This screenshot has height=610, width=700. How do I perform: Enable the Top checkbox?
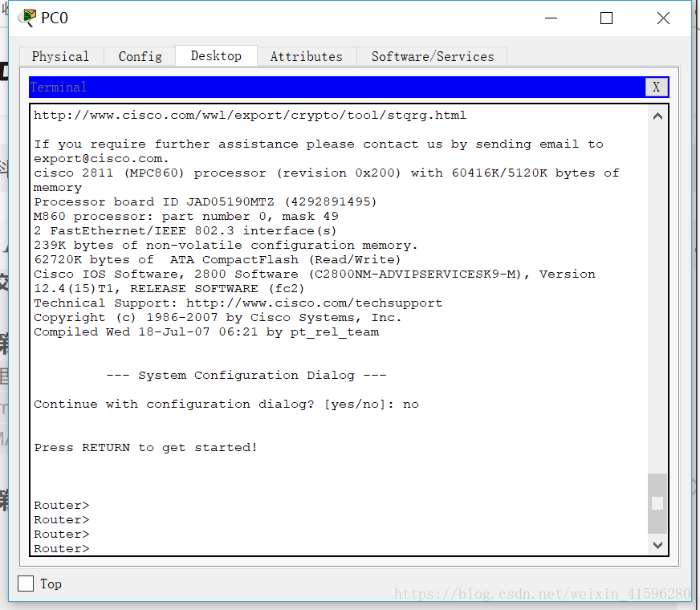point(26,584)
